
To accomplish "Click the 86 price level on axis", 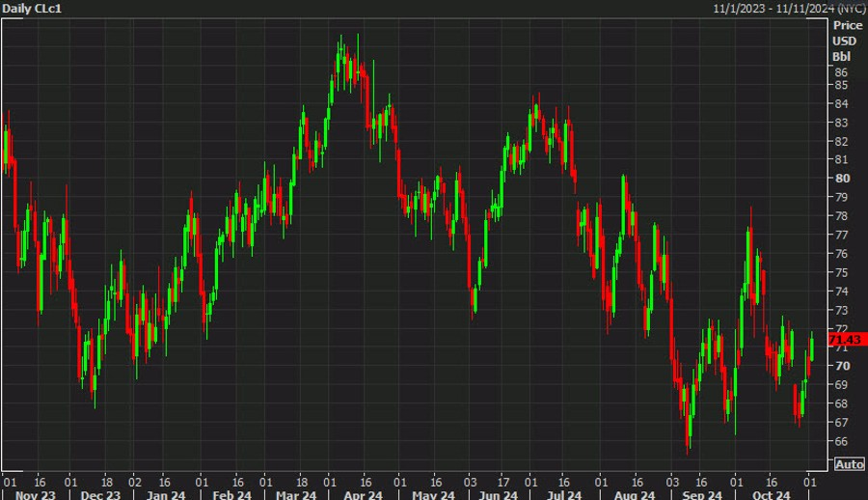I will [x=841, y=72].
